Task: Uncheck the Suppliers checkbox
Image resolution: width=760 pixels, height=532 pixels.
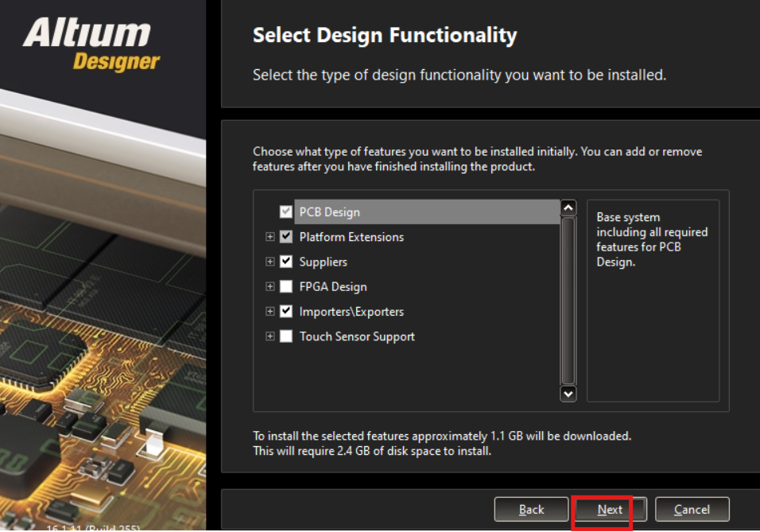Action: (x=286, y=262)
